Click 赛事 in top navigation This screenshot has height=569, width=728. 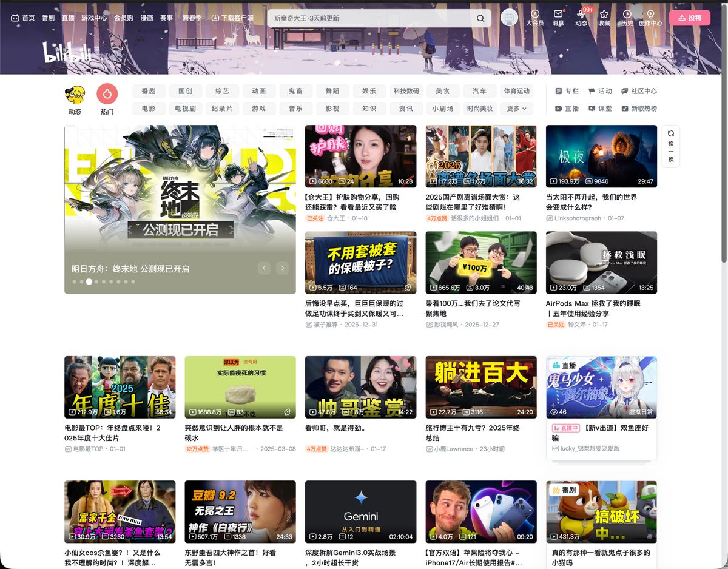tap(166, 18)
